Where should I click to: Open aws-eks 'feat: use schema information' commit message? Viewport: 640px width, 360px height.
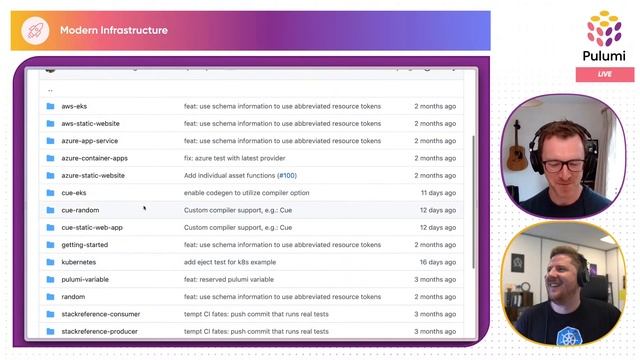[x=282, y=106]
